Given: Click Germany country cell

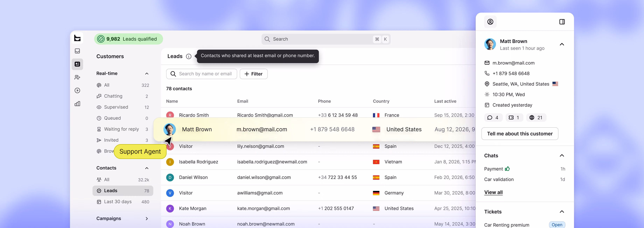Looking at the screenshot, I should tap(394, 193).
